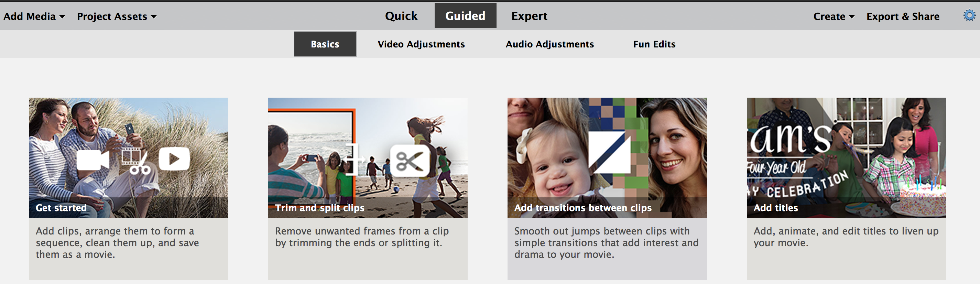The height and width of the screenshot is (284, 980).
Task: Click the trim bracket icon on beach thumbnail
Action: [353, 159]
